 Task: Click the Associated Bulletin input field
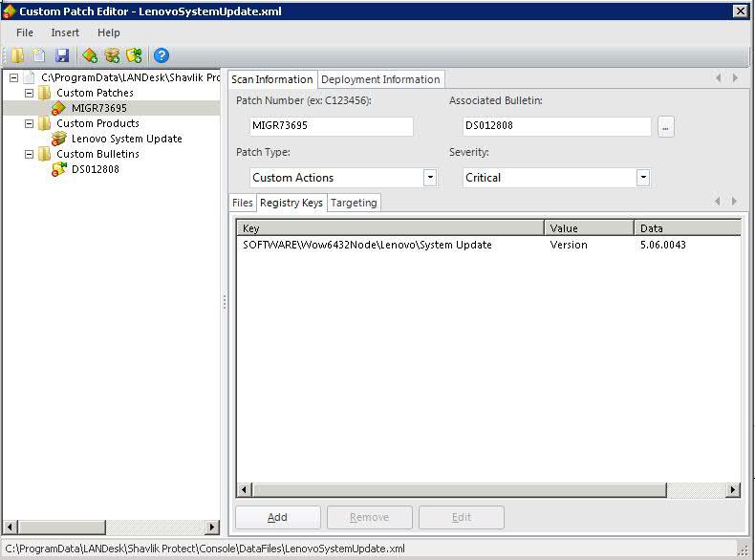click(556, 126)
